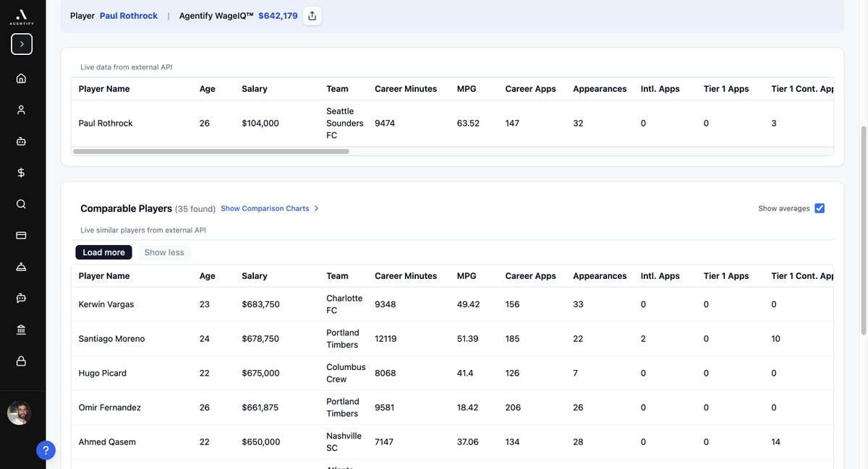This screenshot has width=868, height=469.
Task: Open the bank building icon in sidebar
Action: (21, 330)
